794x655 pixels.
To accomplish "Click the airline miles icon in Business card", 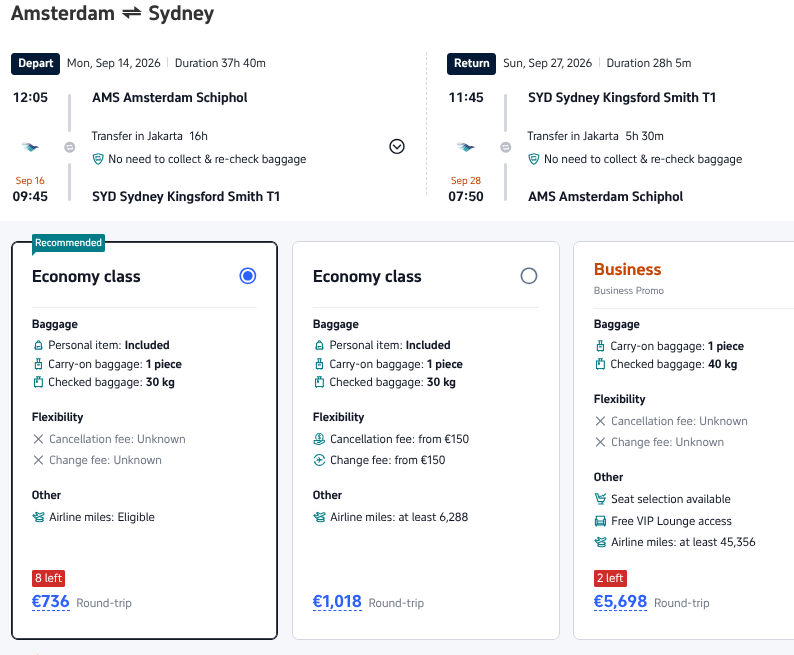I will [x=601, y=542].
